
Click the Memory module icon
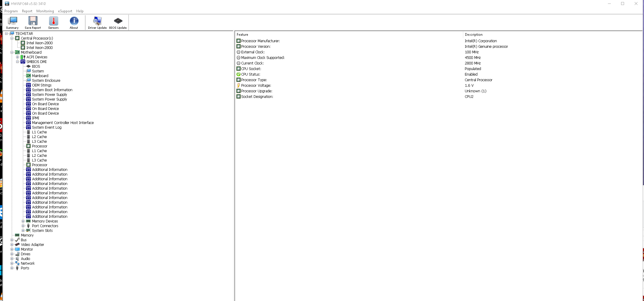coord(17,235)
